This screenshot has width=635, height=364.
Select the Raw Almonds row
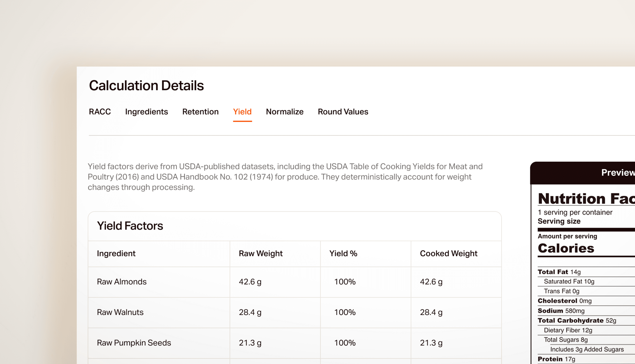(x=122, y=282)
